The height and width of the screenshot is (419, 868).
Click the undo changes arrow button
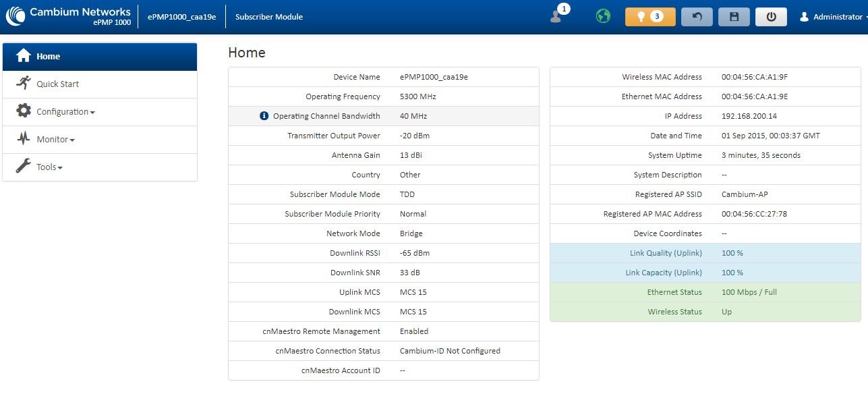(697, 17)
